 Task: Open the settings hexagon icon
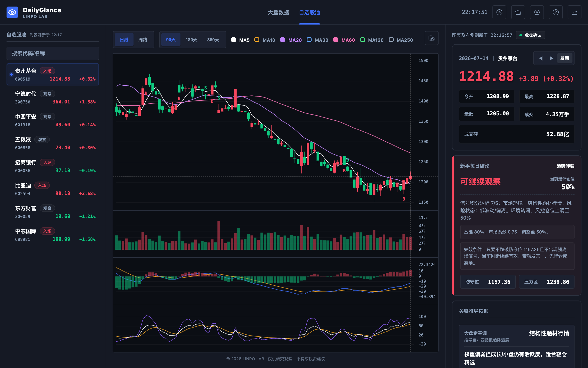pyautogui.click(x=537, y=12)
